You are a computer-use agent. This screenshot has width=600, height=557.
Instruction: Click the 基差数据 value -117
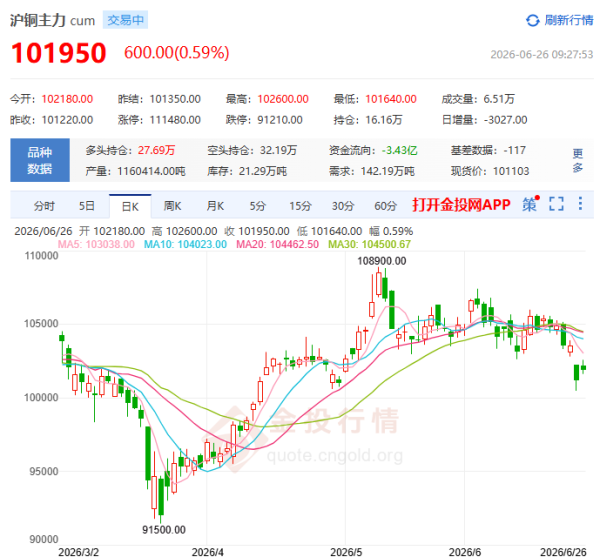click(515, 150)
